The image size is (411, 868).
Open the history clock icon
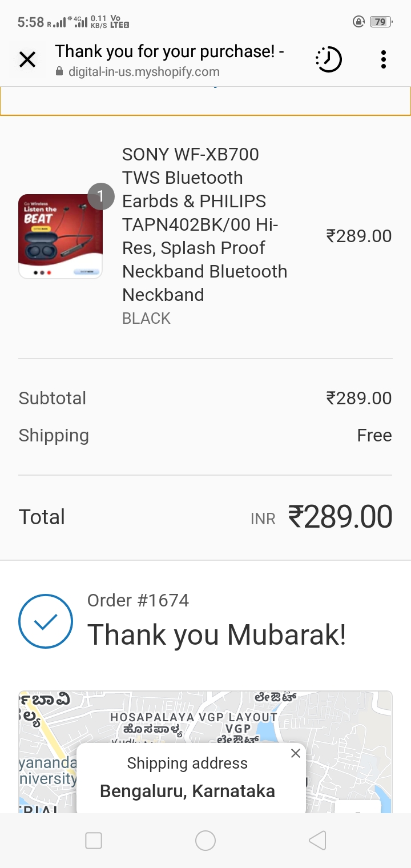click(328, 59)
